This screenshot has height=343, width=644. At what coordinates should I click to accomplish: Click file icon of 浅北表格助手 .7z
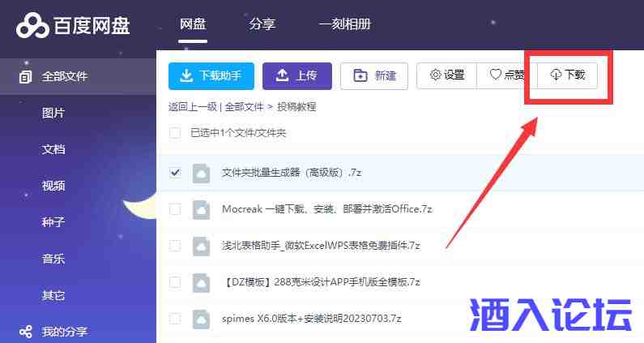coord(201,246)
